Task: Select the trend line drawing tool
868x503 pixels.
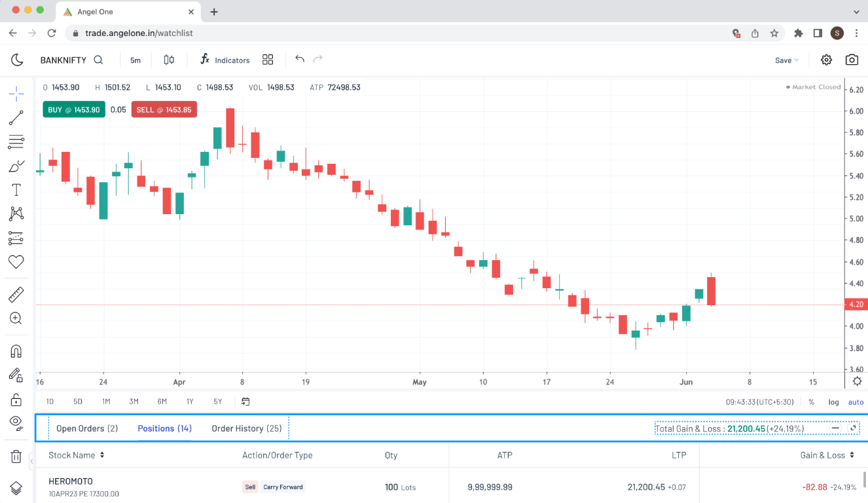Action: click(x=16, y=118)
